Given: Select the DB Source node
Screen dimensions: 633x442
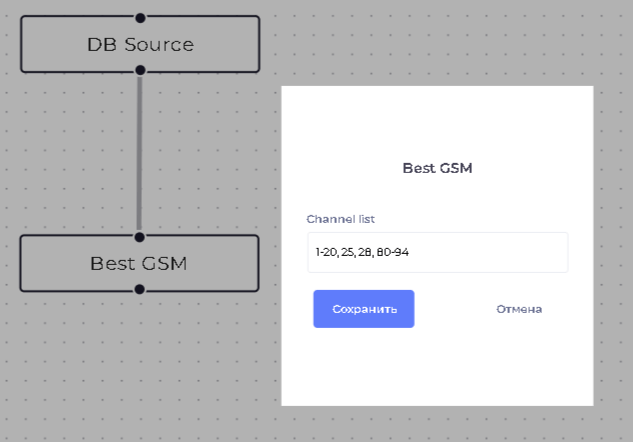Looking at the screenshot, I should click(80, 45).
